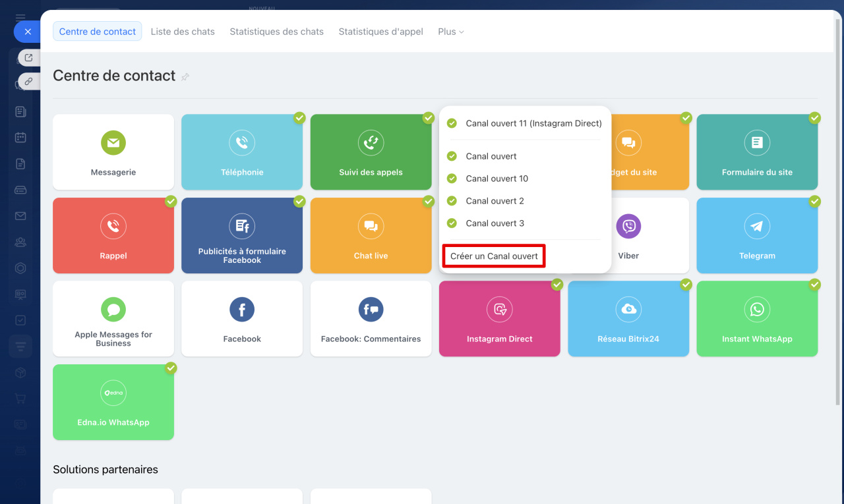Open the Instagram Direct tile
844x504 pixels.
[499, 319]
